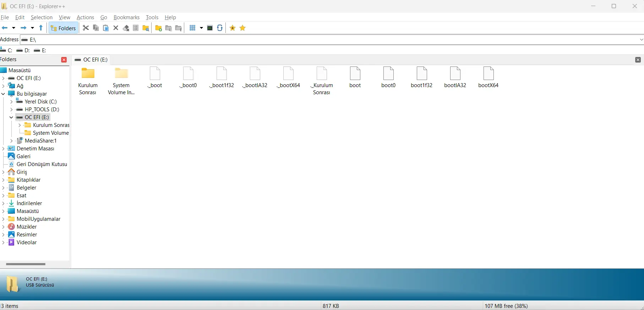Open the Bookmarks menu
Image resolution: width=644 pixels, height=310 pixels.
coord(126,17)
